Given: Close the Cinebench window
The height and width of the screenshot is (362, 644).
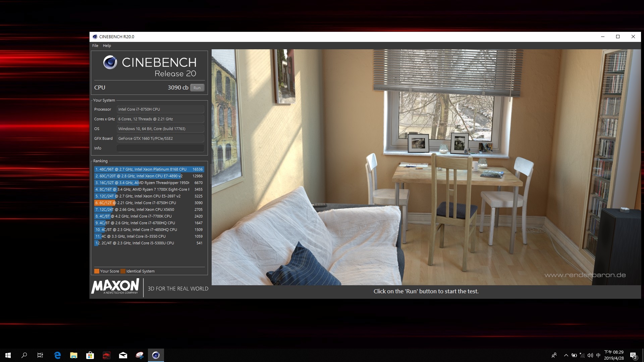Looking at the screenshot, I should [x=633, y=37].
